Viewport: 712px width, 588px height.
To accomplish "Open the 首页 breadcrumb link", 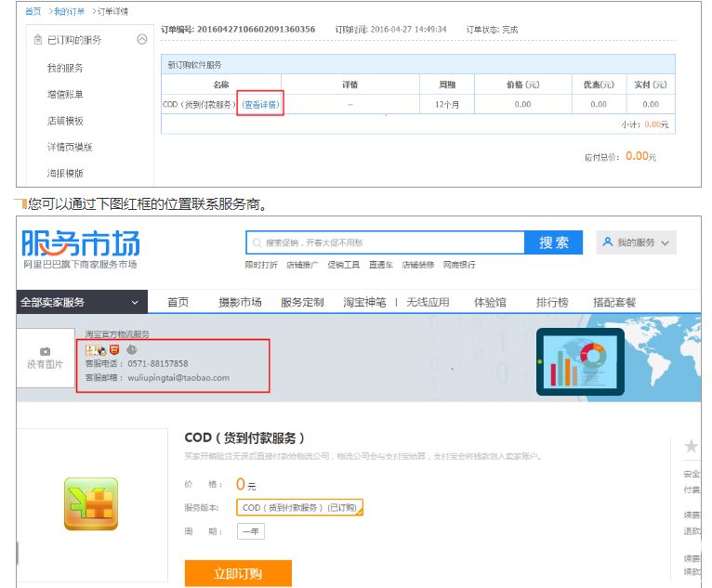I will 33,11.
